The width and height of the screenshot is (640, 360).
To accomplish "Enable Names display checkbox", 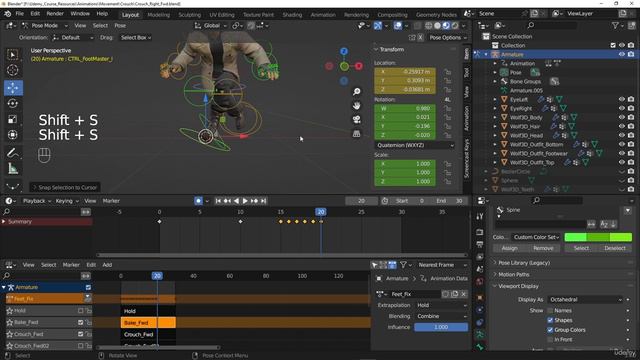I will click(550, 311).
